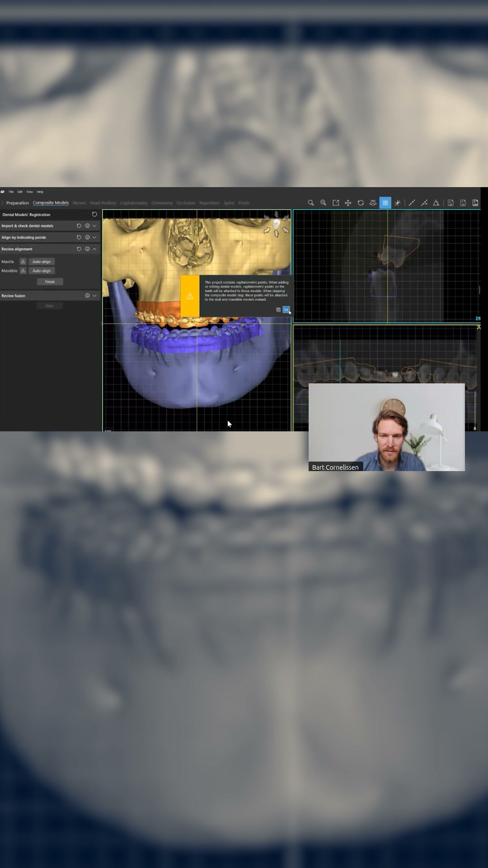The height and width of the screenshot is (868, 488).
Task: Reset the Import & check dental models section
Action: tap(79, 226)
